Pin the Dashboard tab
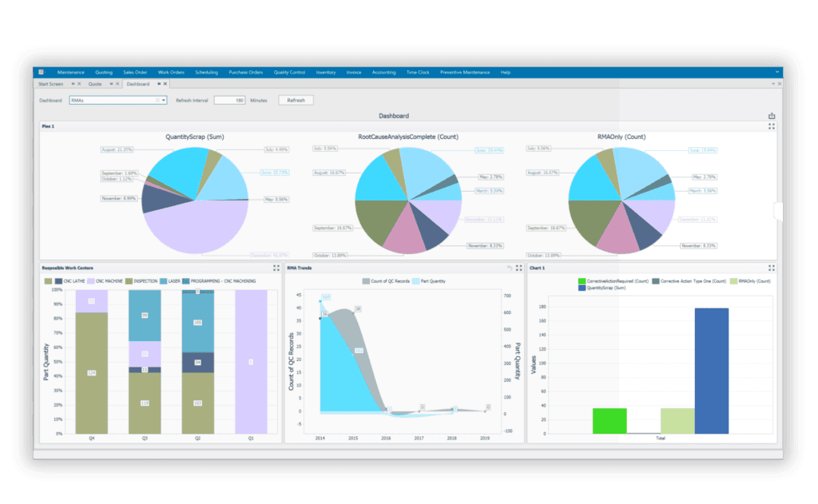 tap(159, 84)
